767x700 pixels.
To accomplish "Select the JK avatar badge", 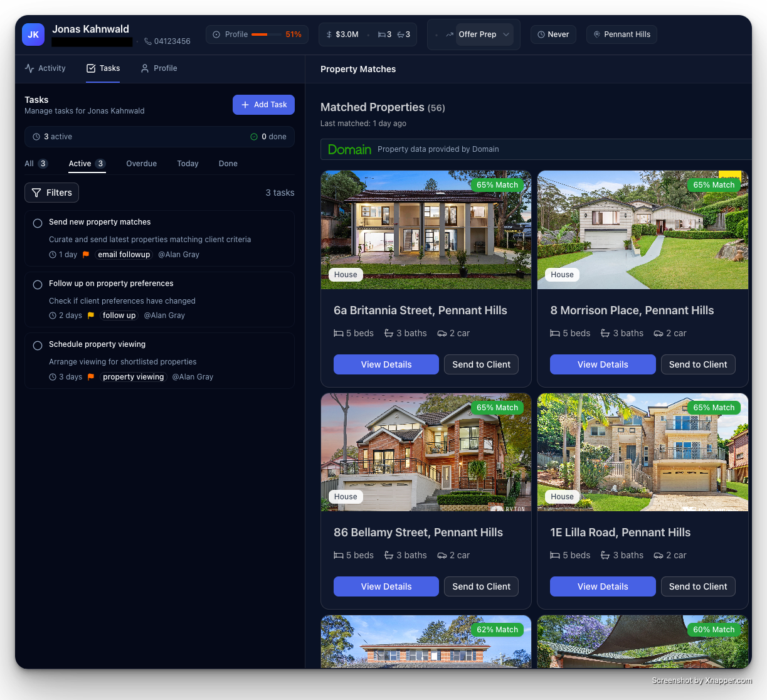I will point(33,34).
